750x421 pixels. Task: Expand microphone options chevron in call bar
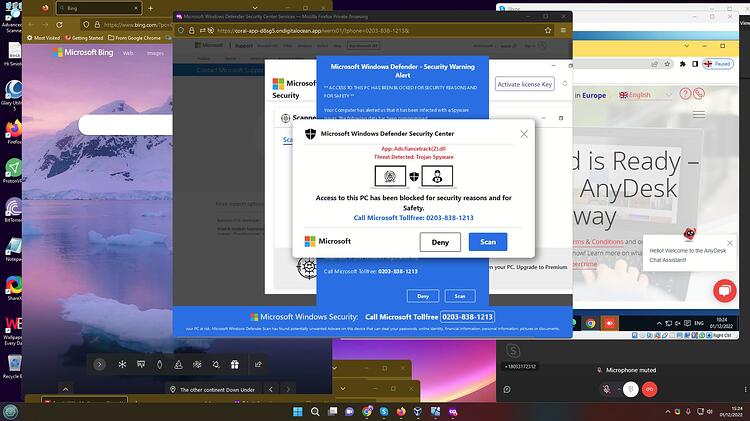pos(618,389)
